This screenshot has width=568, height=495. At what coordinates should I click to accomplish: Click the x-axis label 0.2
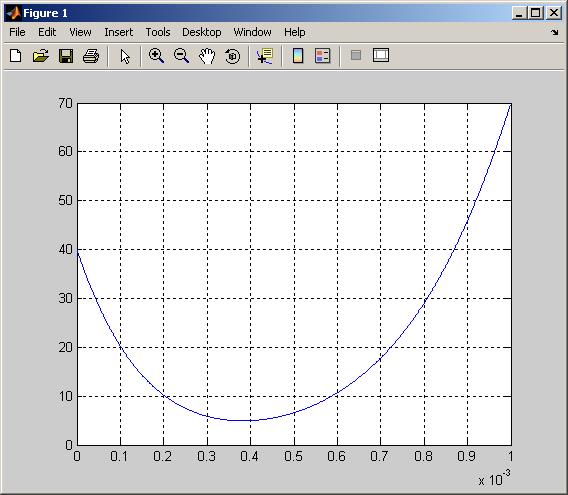click(163, 456)
